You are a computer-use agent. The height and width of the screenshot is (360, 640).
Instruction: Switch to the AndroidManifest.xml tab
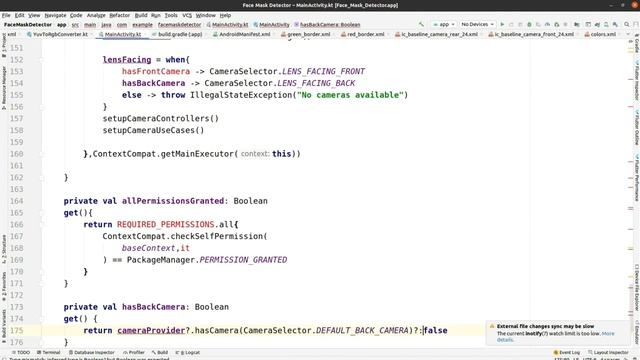click(242, 34)
